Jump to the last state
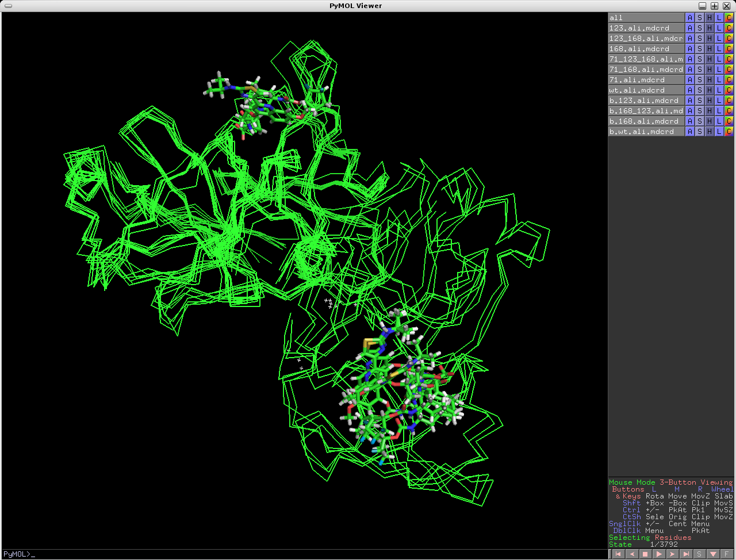This screenshot has height=560, width=736. pyautogui.click(x=686, y=554)
